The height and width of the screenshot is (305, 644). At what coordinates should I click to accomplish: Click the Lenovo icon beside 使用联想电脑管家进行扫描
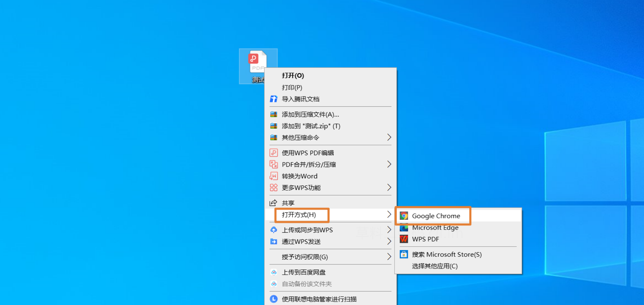273,299
